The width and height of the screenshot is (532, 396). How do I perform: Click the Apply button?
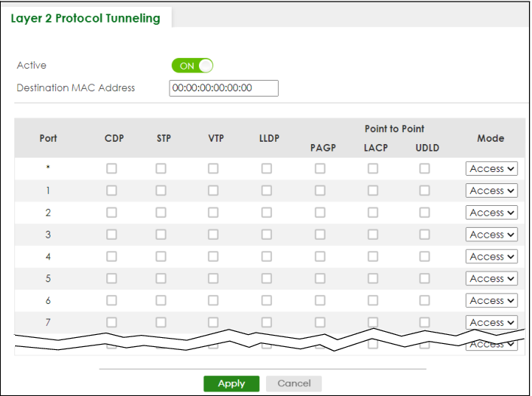(x=231, y=383)
